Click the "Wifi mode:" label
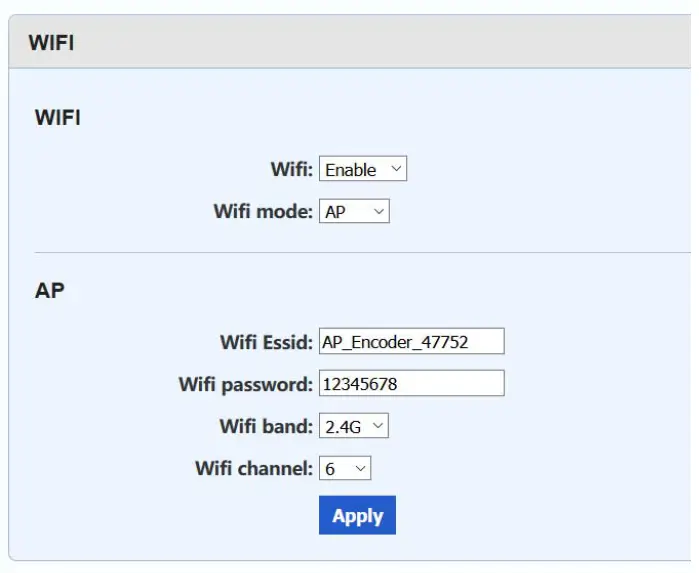Viewport: 699px width, 573px height. point(263,212)
